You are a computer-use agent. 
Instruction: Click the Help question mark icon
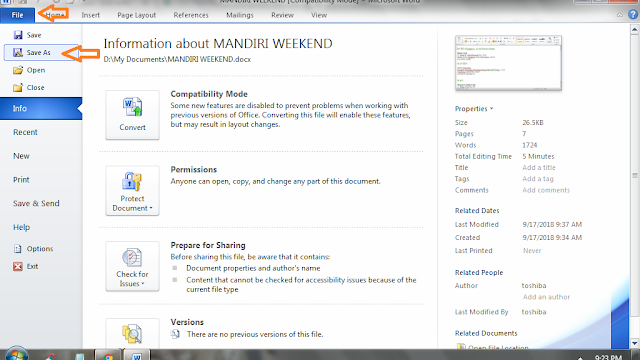(633, 15)
